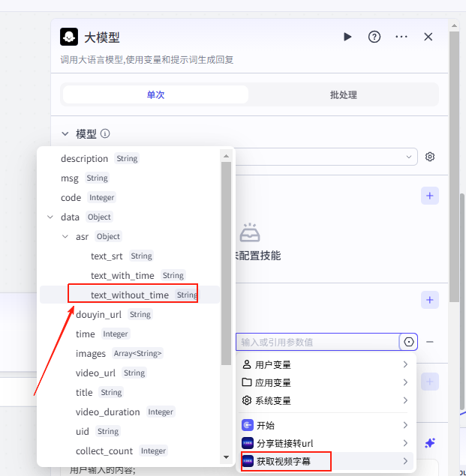Open help question mark icon

[374, 37]
